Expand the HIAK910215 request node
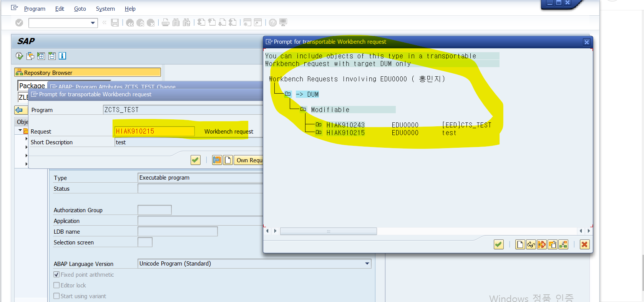This screenshot has height=302, width=644. pos(319,132)
